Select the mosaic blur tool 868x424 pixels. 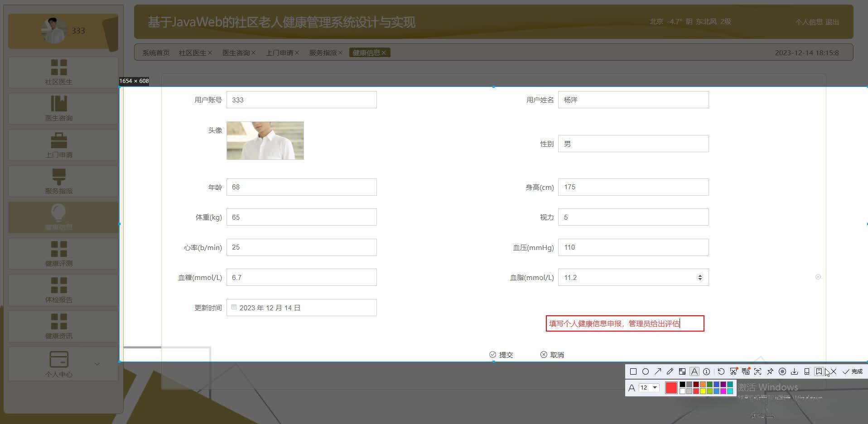682,372
